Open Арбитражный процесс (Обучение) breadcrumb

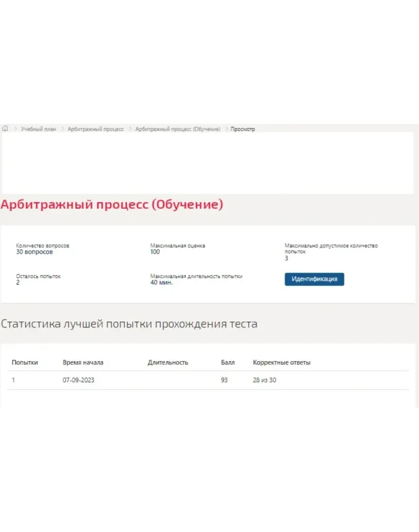(178, 129)
